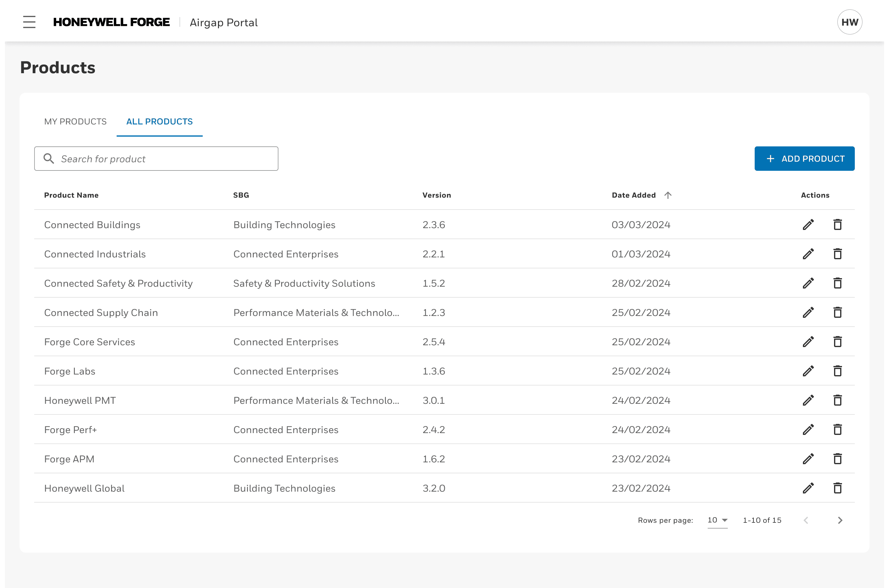Open the hamburger menu icon

click(30, 22)
